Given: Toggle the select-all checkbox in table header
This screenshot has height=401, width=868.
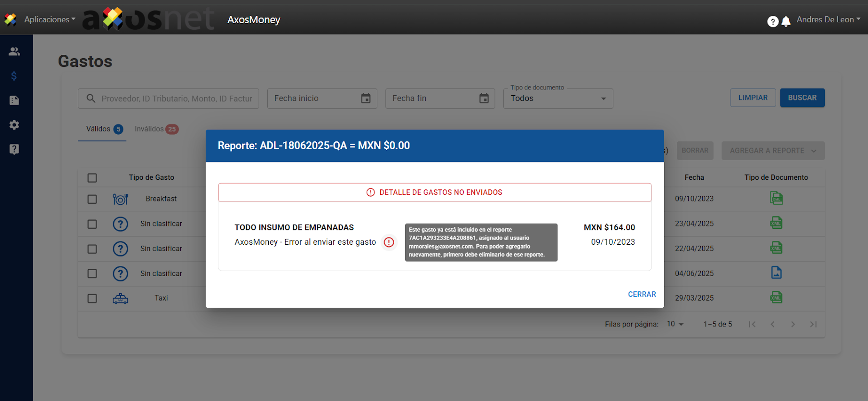Looking at the screenshot, I should tap(92, 178).
